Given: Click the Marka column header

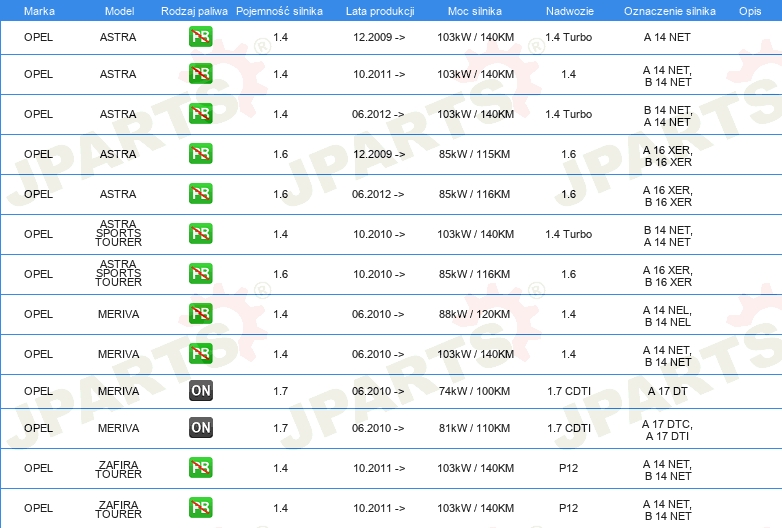Looking at the screenshot, I should tap(39, 11).
